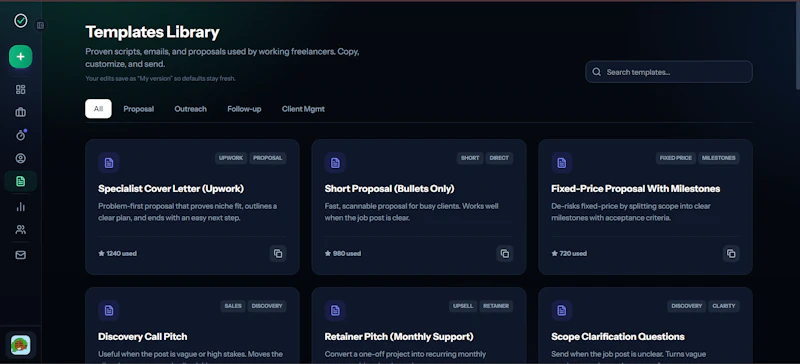Open the Discovery Call Pitch title
Viewport: 800px width, 364px height.
click(143, 336)
